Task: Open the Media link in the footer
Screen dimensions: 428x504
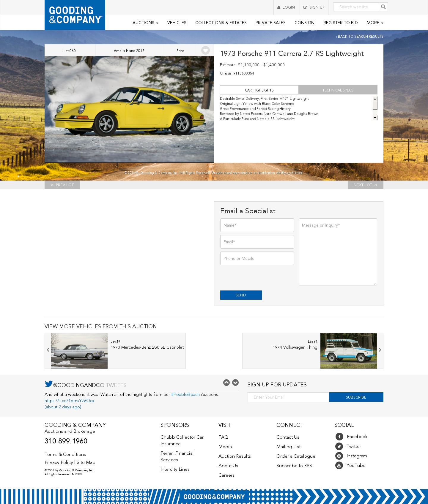Action: (225, 447)
